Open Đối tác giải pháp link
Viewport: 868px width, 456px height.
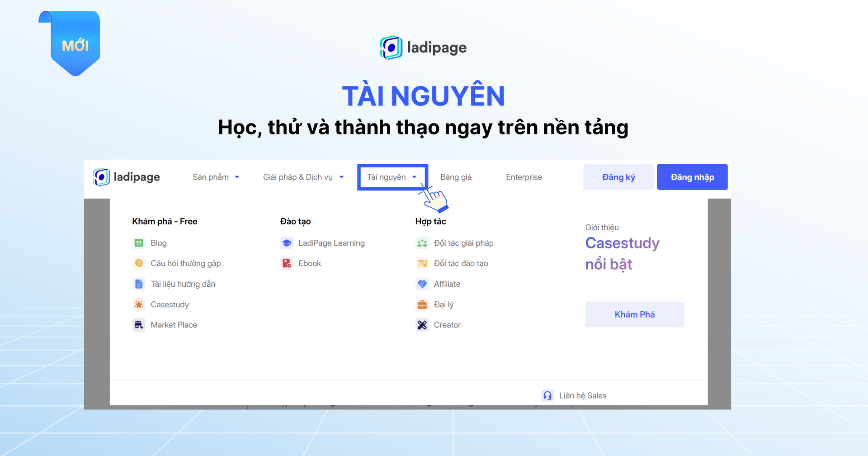[463, 243]
